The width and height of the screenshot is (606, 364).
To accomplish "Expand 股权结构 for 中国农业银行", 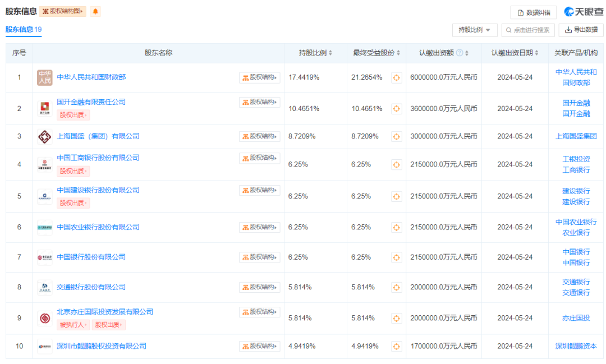I will pyautogui.click(x=259, y=227).
